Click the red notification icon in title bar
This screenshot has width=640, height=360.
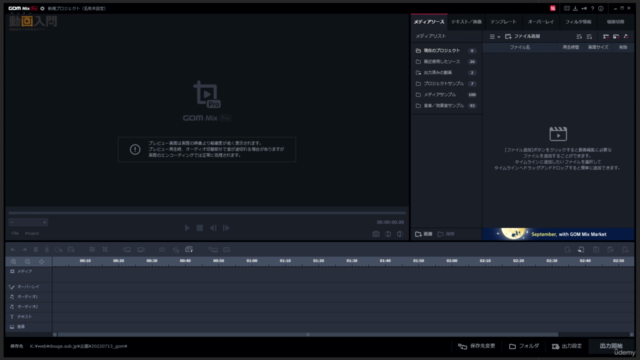tap(553, 8)
